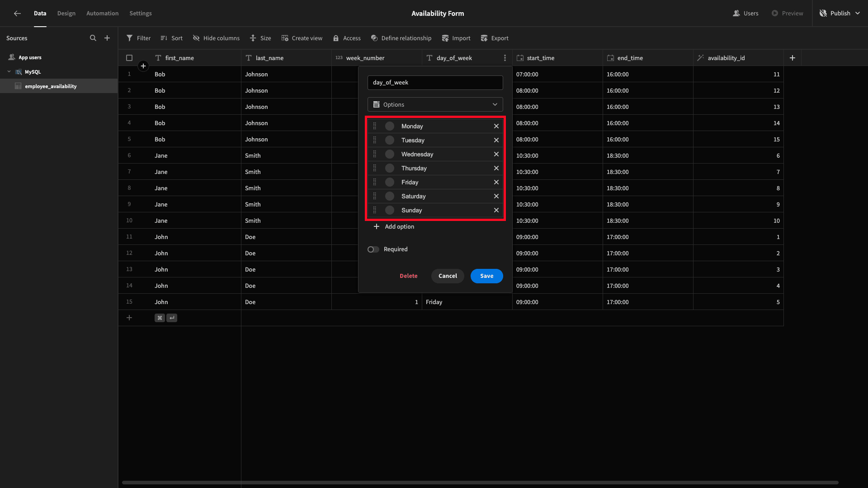Click the horizontal scrollbar at bottom
Image resolution: width=868 pixels, height=488 pixels.
point(480,483)
